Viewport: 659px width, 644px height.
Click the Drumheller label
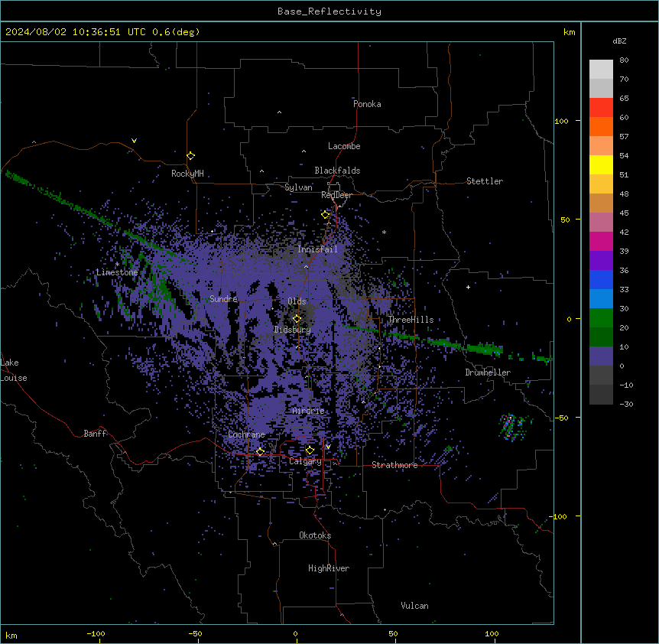click(488, 372)
